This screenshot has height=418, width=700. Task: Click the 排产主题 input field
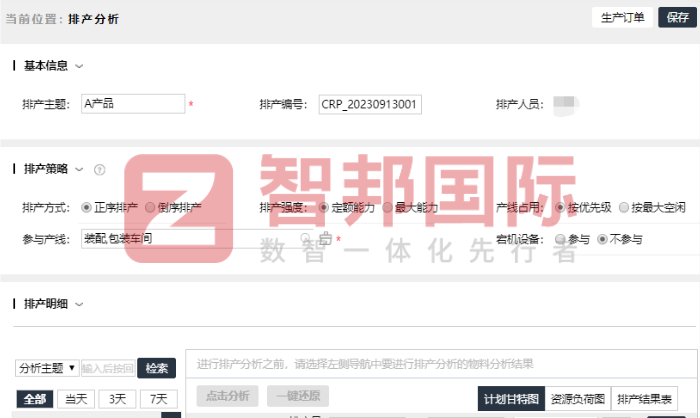[133, 104]
